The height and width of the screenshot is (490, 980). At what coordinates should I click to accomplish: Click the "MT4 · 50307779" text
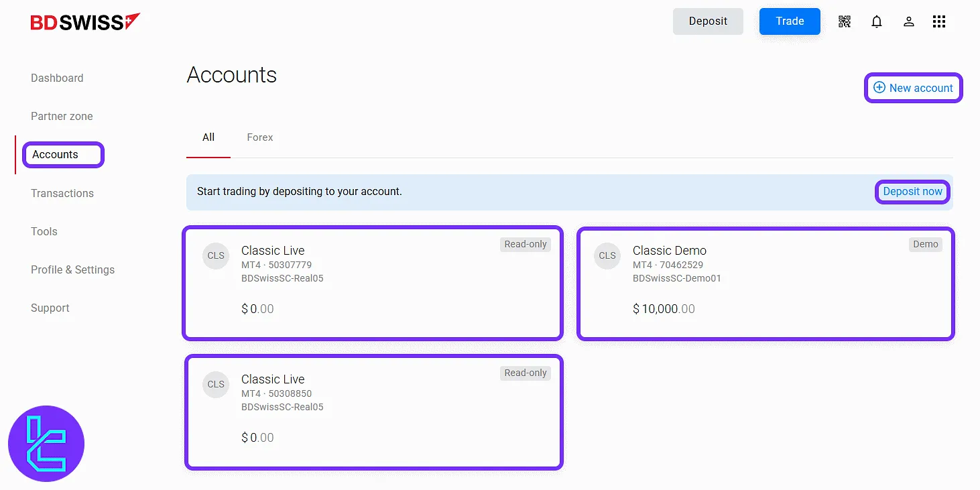pyautogui.click(x=276, y=265)
